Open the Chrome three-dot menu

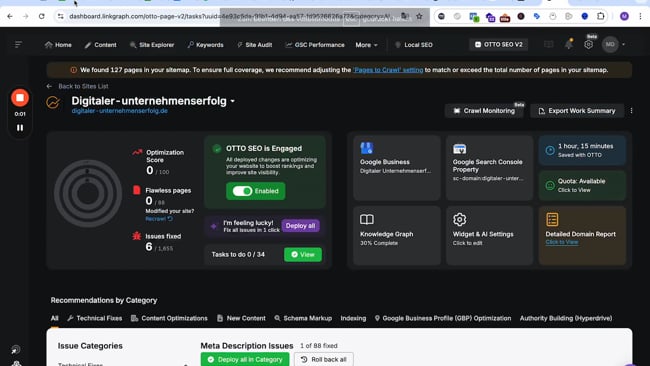(640, 16)
